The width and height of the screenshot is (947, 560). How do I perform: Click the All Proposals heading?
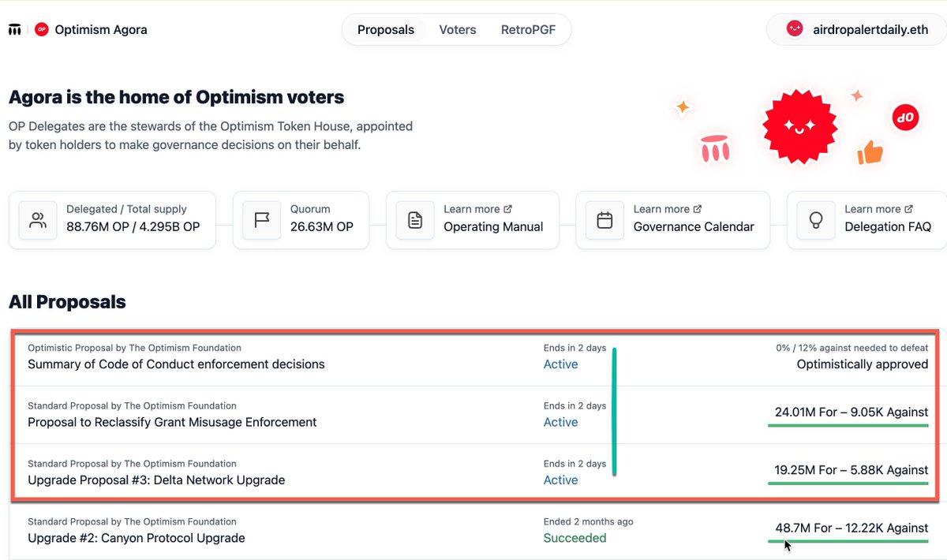[x=67, y=302]
